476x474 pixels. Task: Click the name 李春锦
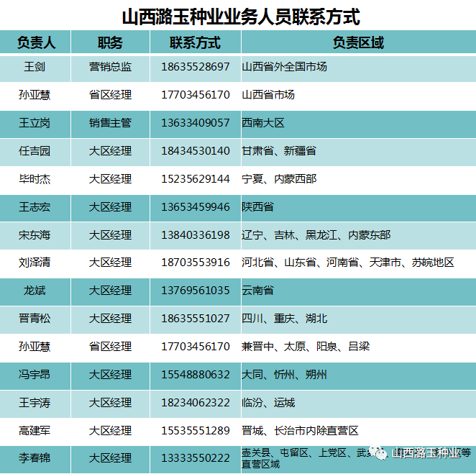(x=35, y=458)
